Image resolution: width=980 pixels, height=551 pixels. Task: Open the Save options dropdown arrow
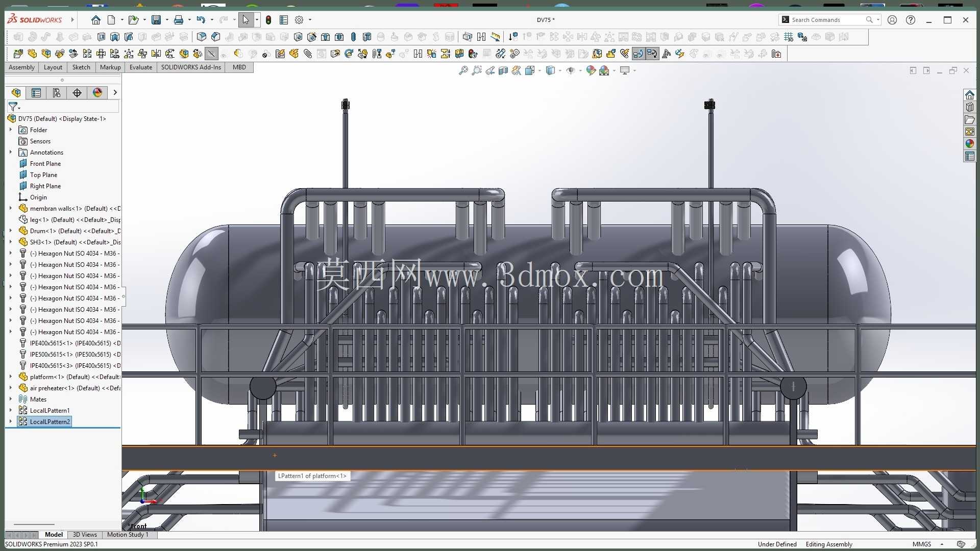pyautogui.click(x=167, y=20)
